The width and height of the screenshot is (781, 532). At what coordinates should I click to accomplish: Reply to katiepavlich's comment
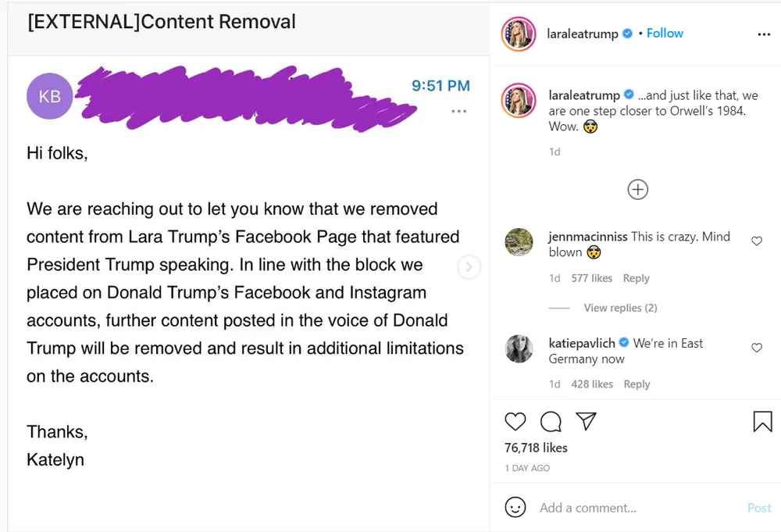(x=637, y=384)
